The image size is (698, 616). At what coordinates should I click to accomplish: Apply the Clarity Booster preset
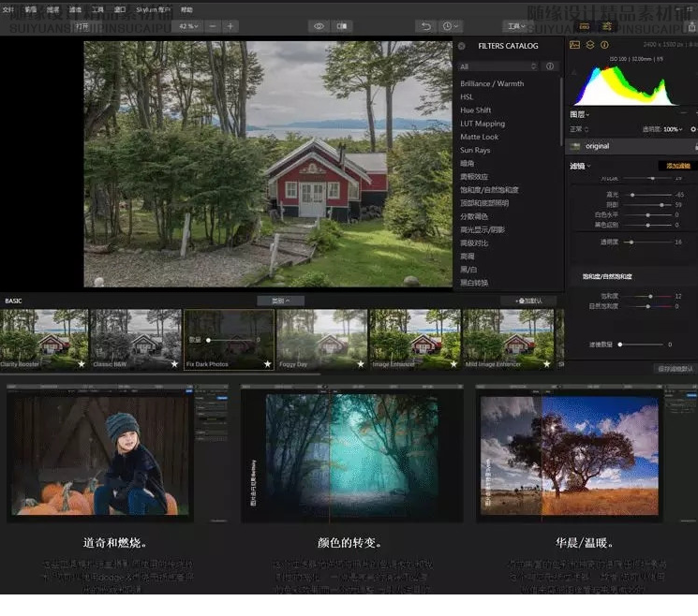[x=44, y=340]
